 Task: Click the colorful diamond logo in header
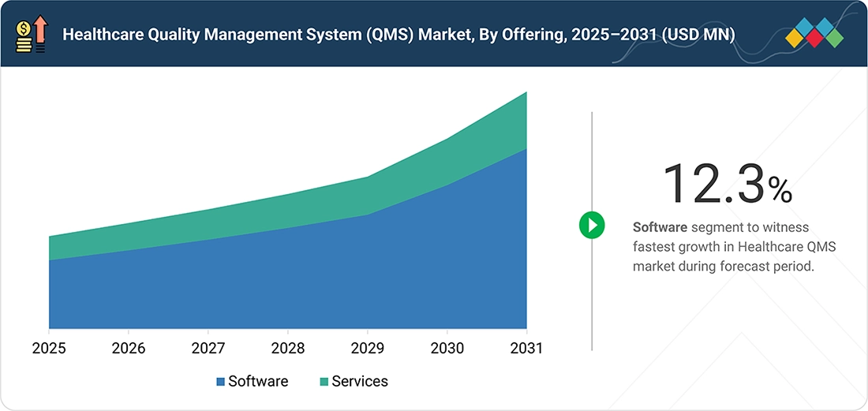(x=814, y=33)
